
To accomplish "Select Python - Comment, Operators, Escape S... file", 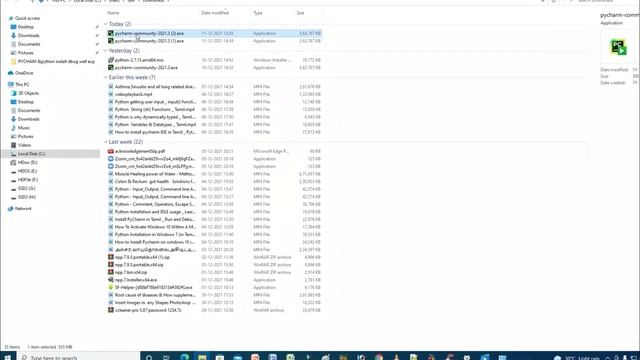I will [155, 204].
